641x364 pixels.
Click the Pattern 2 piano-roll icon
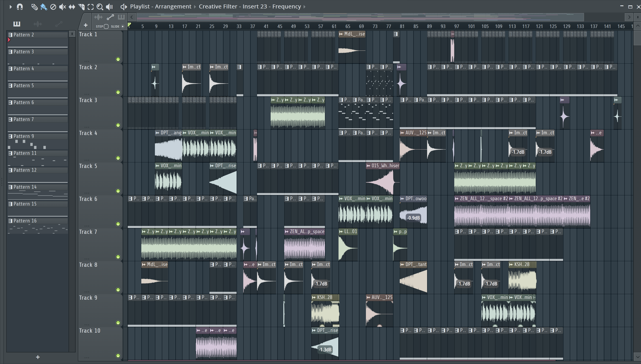[x=10, y=35]
